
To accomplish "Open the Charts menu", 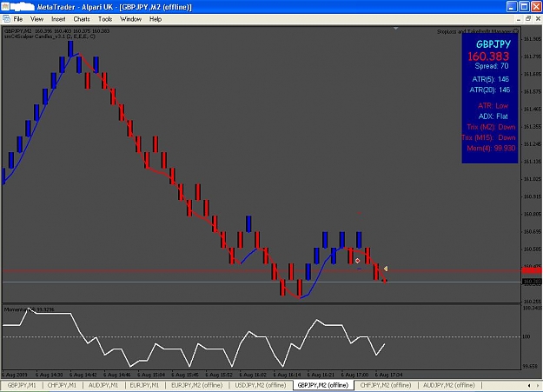I will tap(82, 19).
